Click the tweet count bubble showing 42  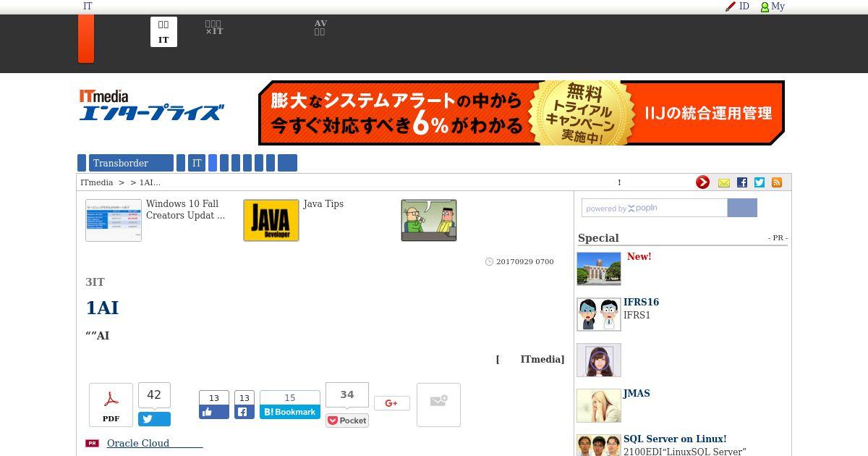point(154,395)
